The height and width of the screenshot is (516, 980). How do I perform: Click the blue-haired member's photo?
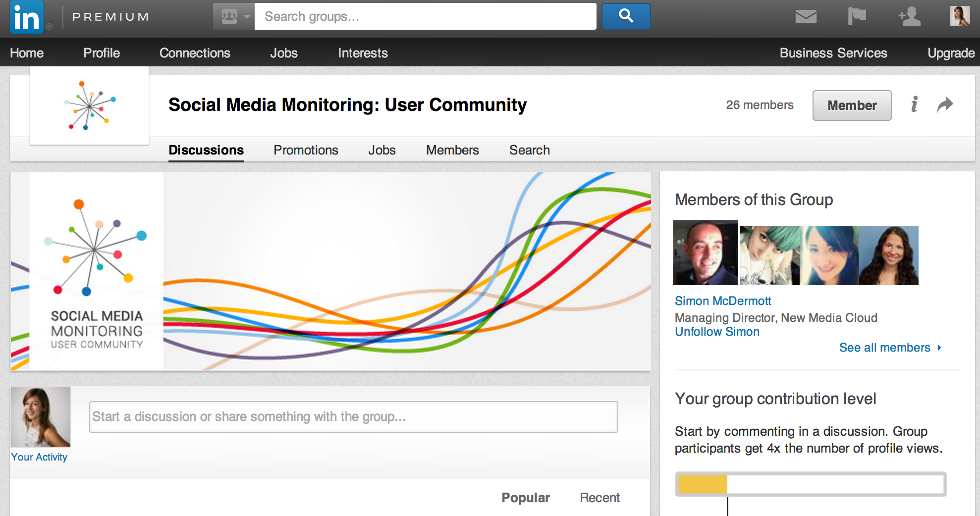pyautogui.click(x=829, y=256)
